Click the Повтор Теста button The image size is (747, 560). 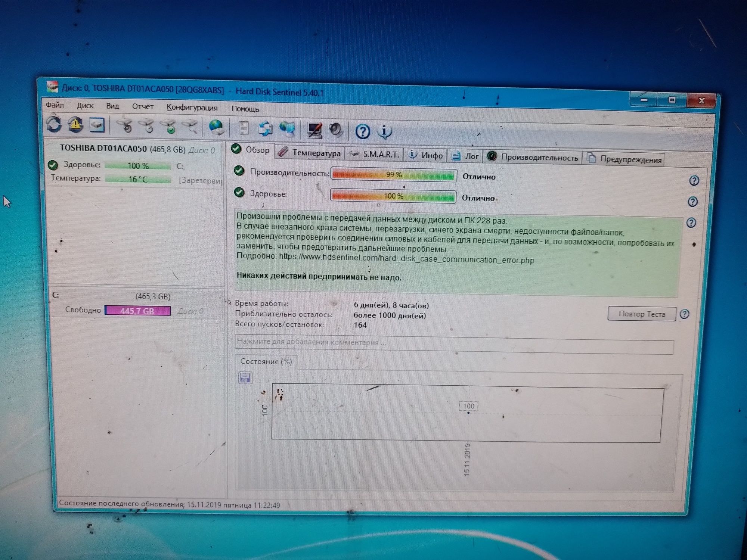[x=642, y=314]
